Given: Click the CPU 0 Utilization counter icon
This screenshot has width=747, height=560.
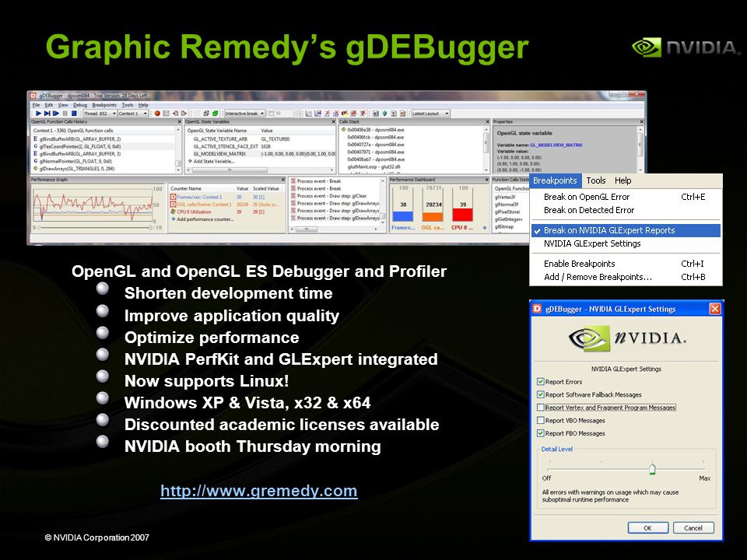Looking at the screenshot, I should tap(173, 212).
